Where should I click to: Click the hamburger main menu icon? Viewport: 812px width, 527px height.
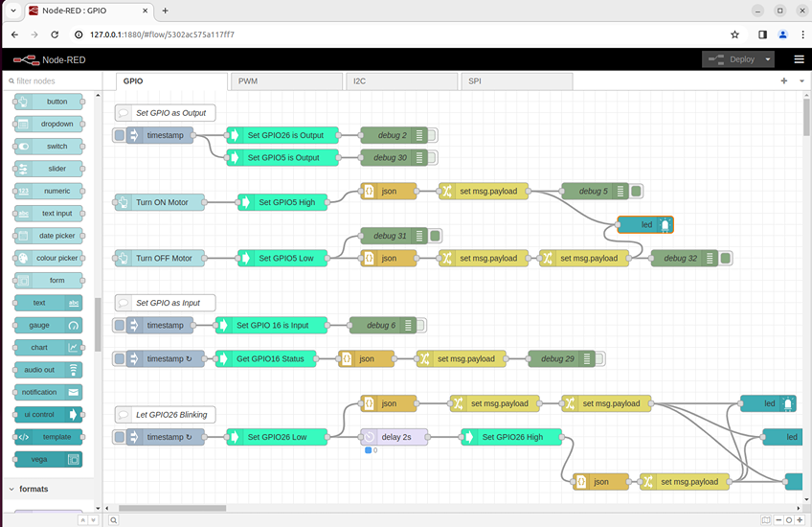[x=799, y=59]
